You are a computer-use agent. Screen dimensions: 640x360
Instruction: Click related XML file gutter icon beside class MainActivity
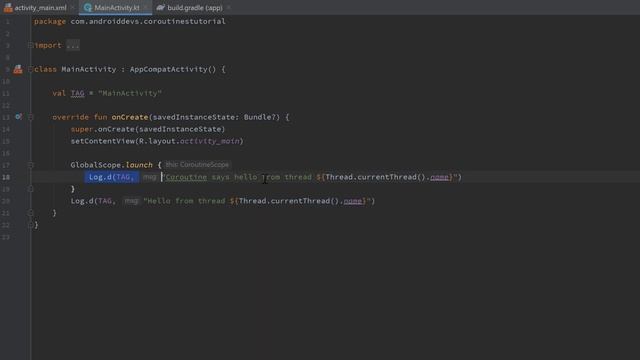(18, 69)
